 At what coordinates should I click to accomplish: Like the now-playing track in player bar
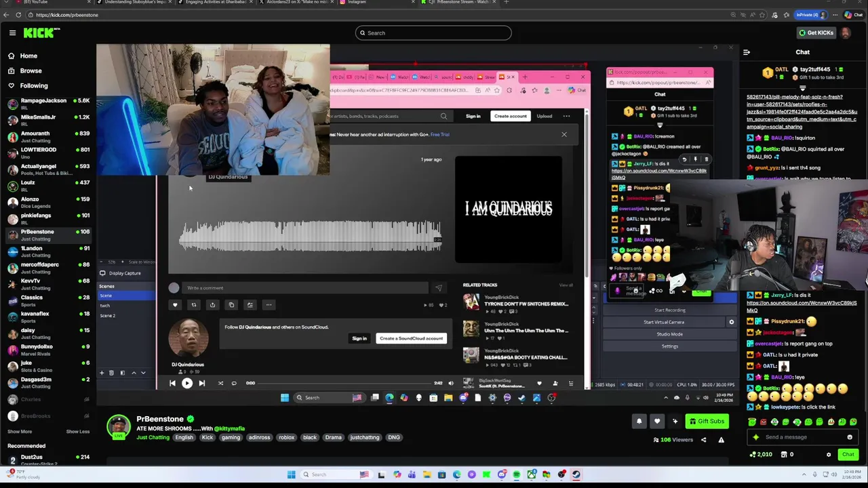point(539,384)
